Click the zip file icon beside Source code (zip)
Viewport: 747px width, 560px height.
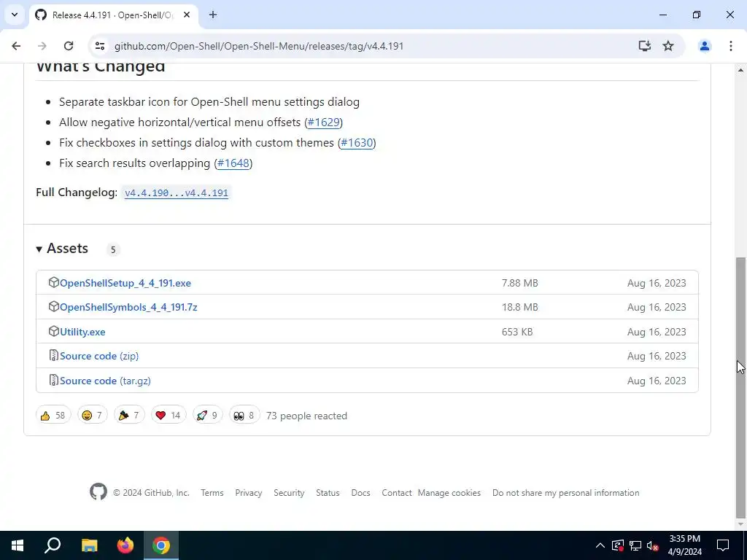tap(53, 356)
